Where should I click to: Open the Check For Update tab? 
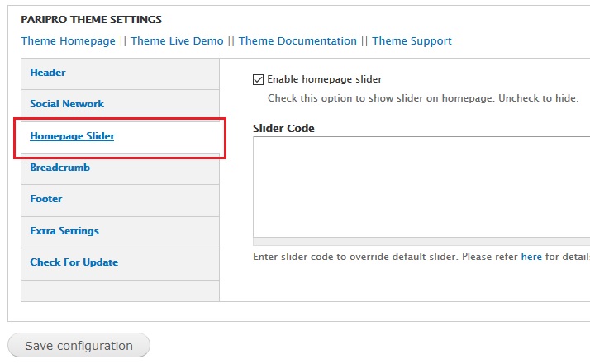pos(74,262)
